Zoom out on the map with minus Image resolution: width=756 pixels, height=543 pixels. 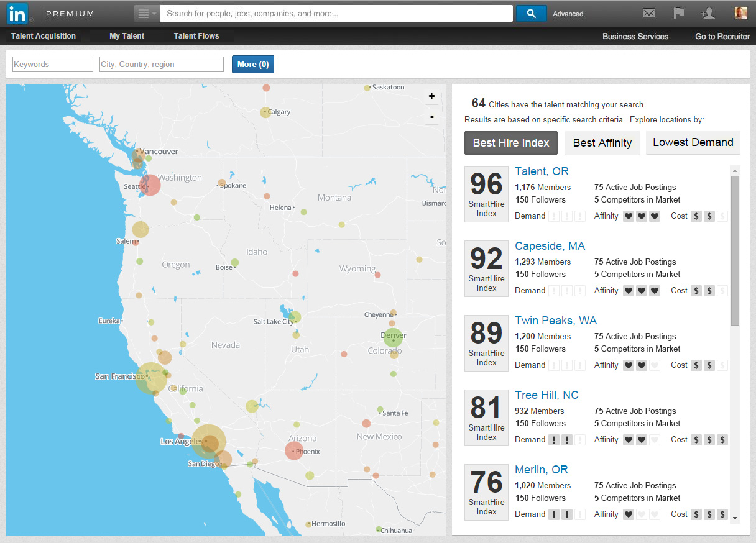pos(431,117)
